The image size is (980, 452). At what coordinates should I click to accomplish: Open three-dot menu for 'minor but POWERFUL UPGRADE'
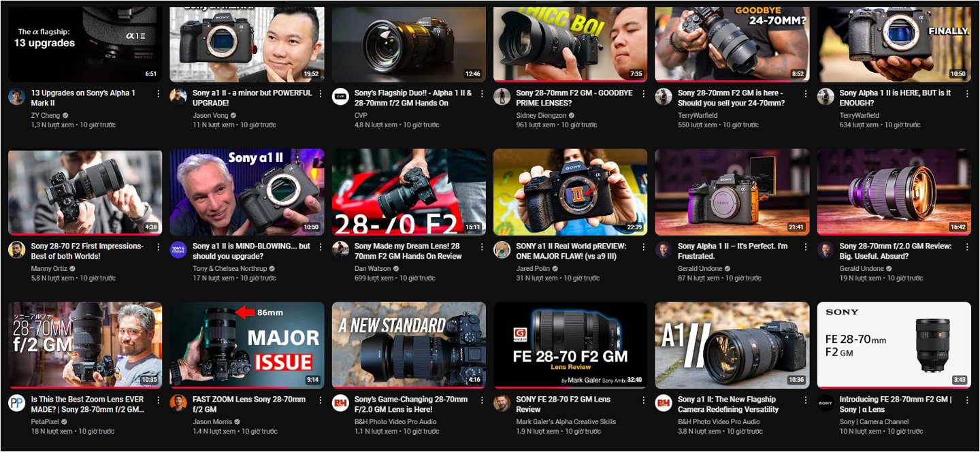point(320,93)
